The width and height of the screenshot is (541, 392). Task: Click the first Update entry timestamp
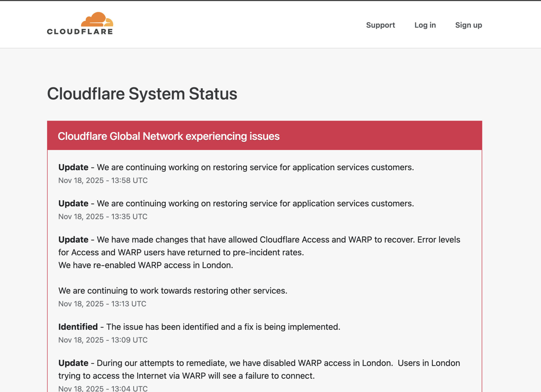tap(103, 180)
